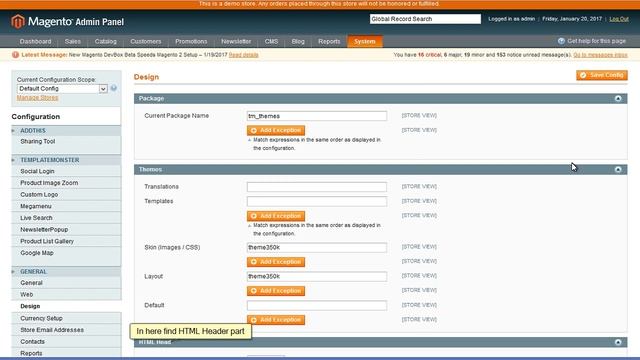The height and width of the screenshot is (360, 640).
Task: Open Web configuration item
Action: point(27,294)
